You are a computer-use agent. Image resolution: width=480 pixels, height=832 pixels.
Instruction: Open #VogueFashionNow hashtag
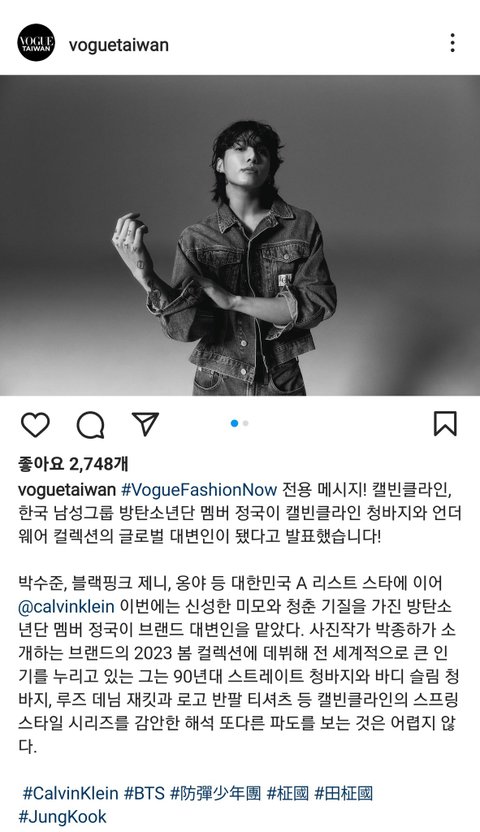coord(199,489)
